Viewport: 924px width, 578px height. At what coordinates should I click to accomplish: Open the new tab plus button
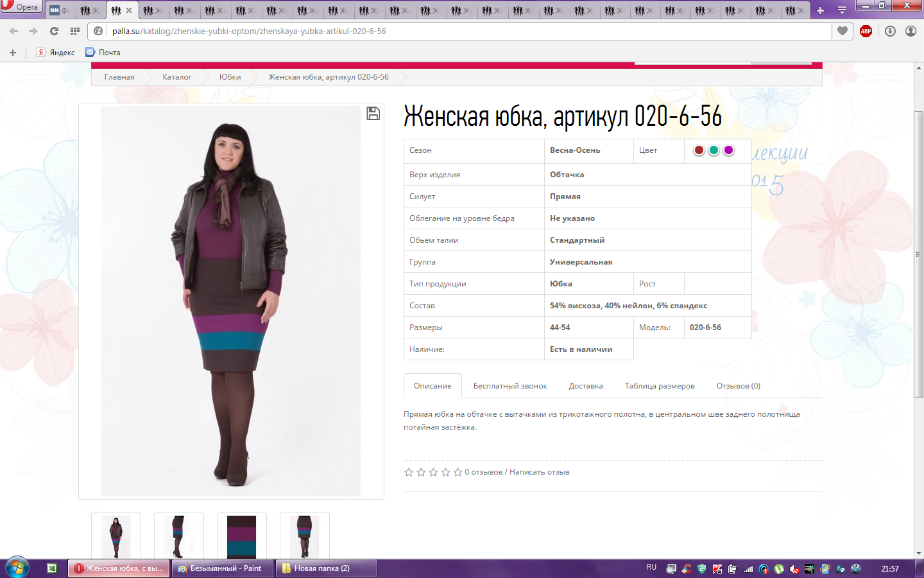click(x=820, y=10)
